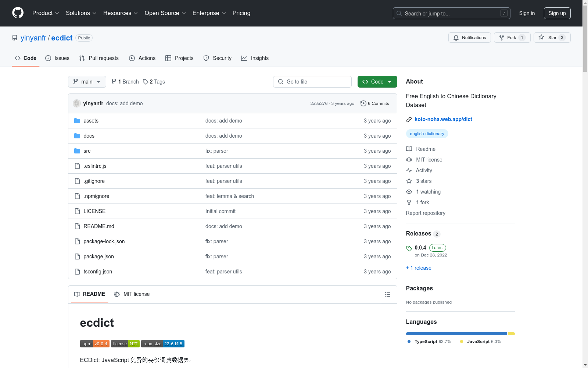Click the LICENSE file icon
Image resolution: width=588 pixels, height=368 pixels.
point(77,211)
